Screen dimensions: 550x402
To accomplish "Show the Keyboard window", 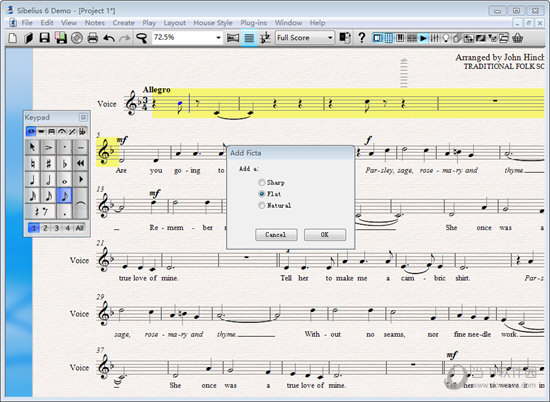I will click(x=400, y=38).
